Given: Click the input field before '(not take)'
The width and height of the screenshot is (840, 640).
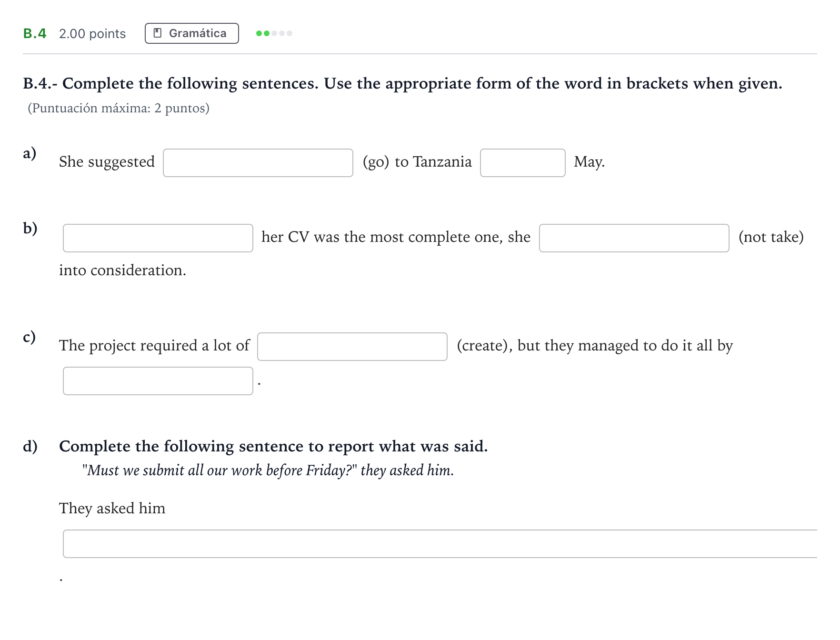Looking at the screenshot, I should tap(634, 238).
